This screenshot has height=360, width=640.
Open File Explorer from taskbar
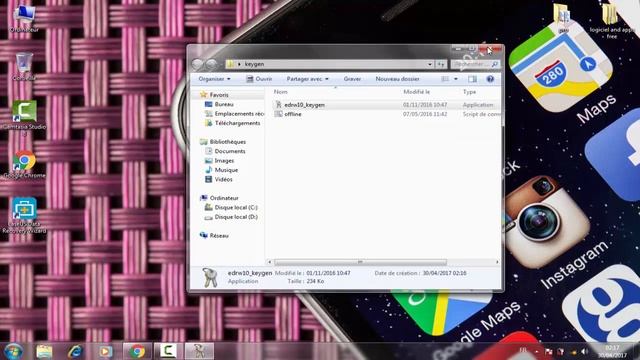click(44, 351)
